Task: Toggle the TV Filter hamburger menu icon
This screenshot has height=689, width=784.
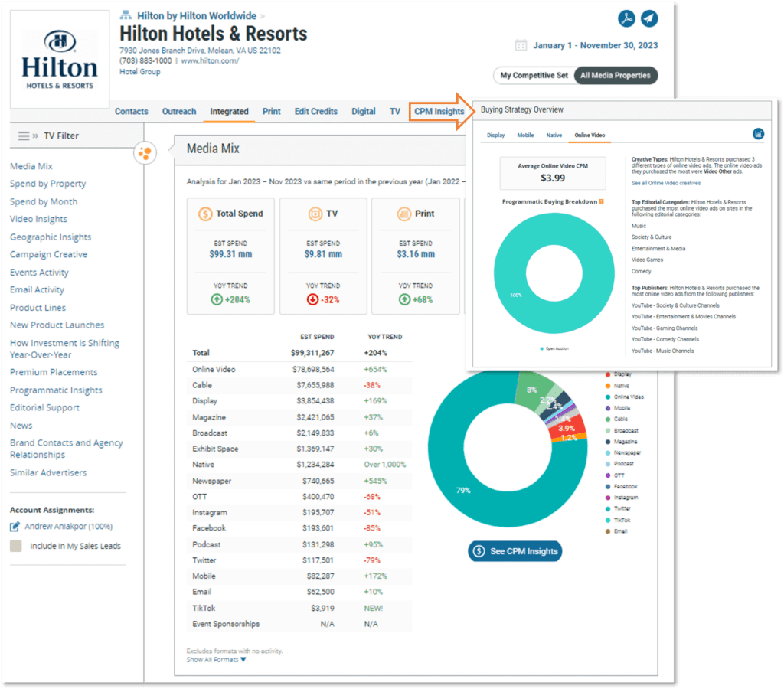Action: coord(24,136)
